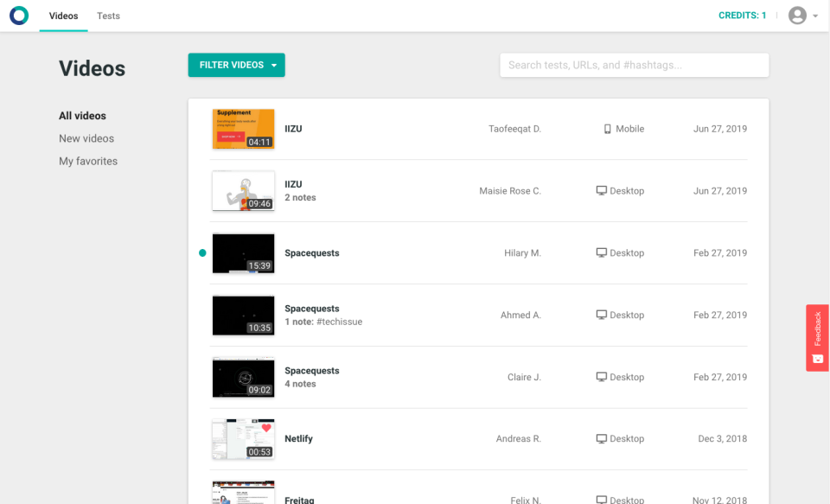Screen dimensions: 830x504
Task: Click the desktop icon in Andreas R. row
Action: tap(602, 438)
